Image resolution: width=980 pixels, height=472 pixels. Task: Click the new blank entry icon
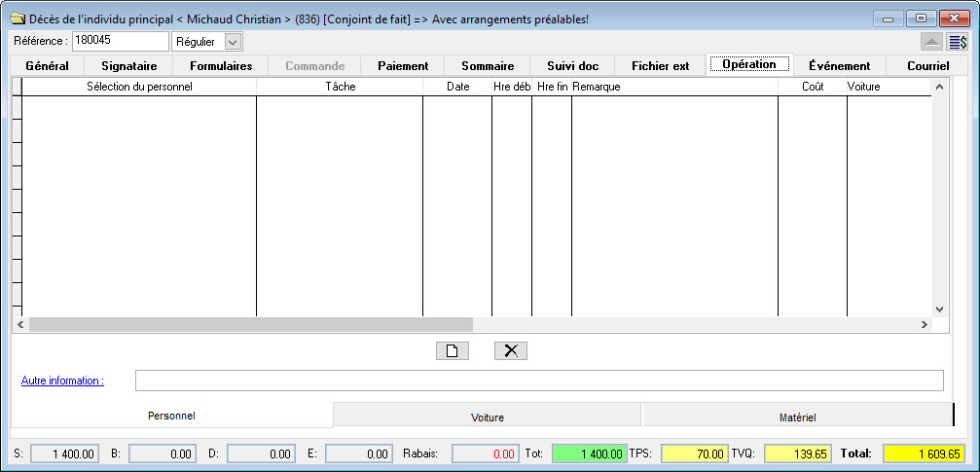click(x=452, y=351)
